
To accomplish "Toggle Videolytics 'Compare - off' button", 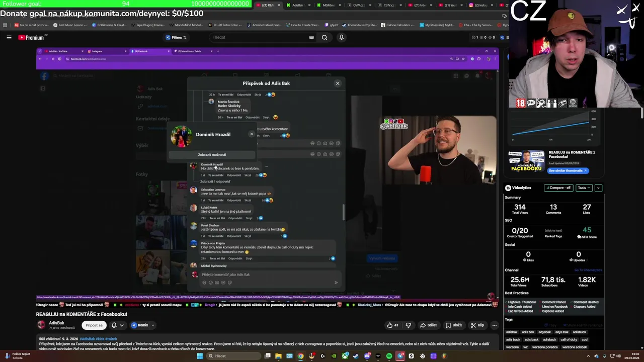I will (x=558, y=188).
